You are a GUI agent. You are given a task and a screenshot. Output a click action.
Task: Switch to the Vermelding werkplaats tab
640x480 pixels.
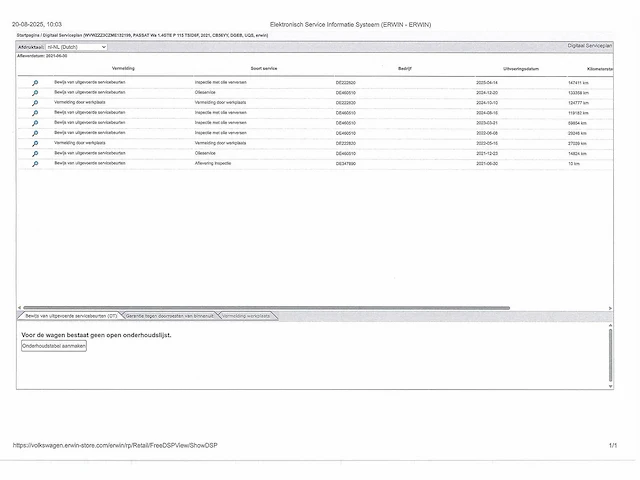click(x=246, y=316)
